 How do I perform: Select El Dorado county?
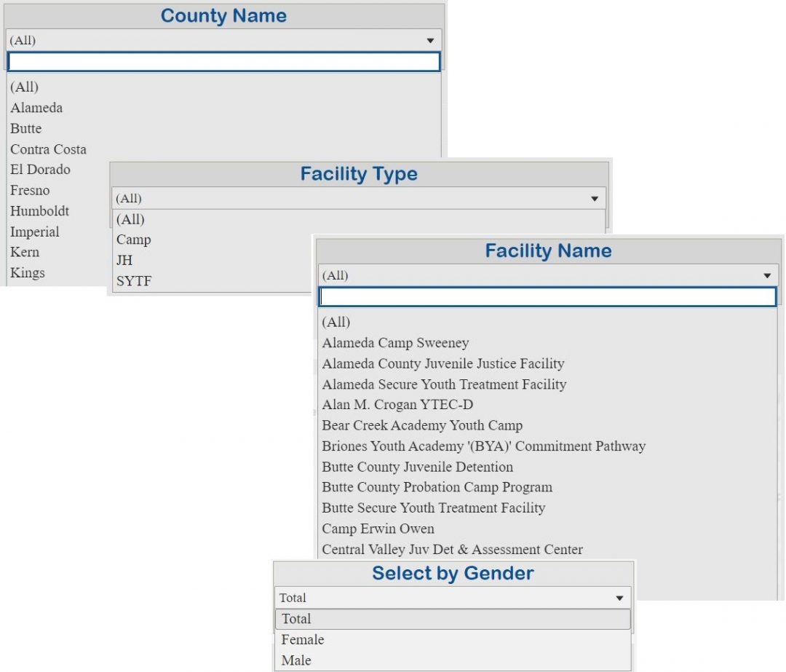click(x=40, y=170)
